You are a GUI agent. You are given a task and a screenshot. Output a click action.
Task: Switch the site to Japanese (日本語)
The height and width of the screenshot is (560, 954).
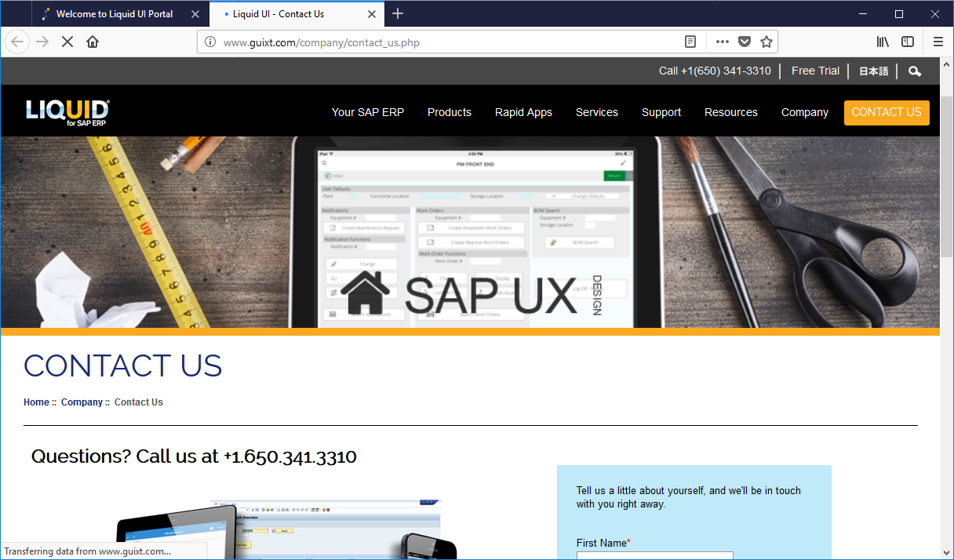[x=873, y=71]
